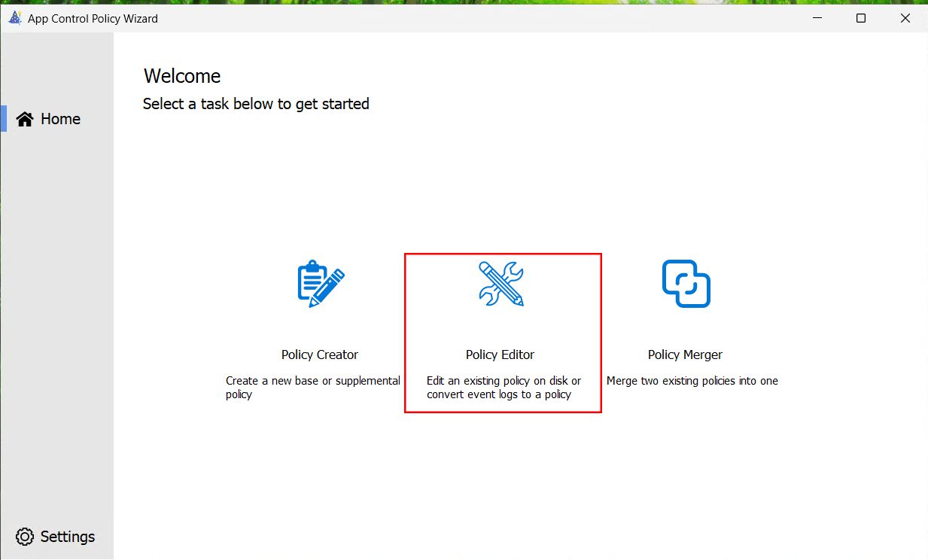Close the App Control Policy Wizard window
The height and width of the screenshot is (560, 928).
coord(905,18)
